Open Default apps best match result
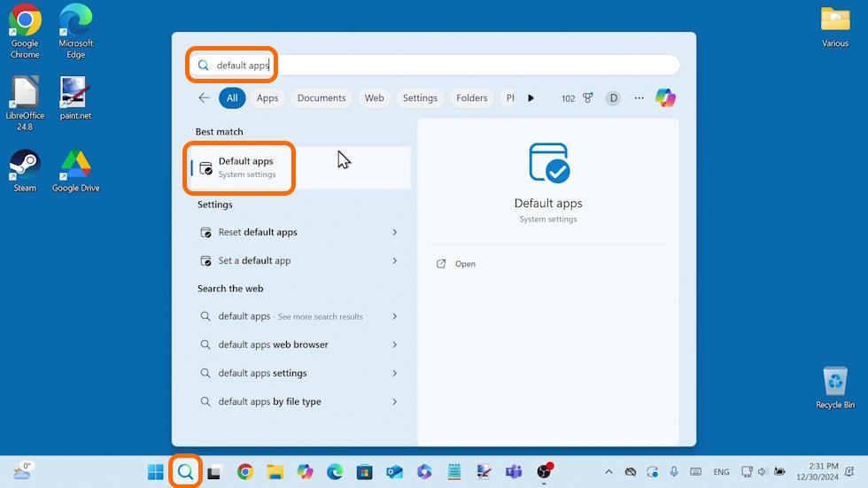 pos(301,167)
